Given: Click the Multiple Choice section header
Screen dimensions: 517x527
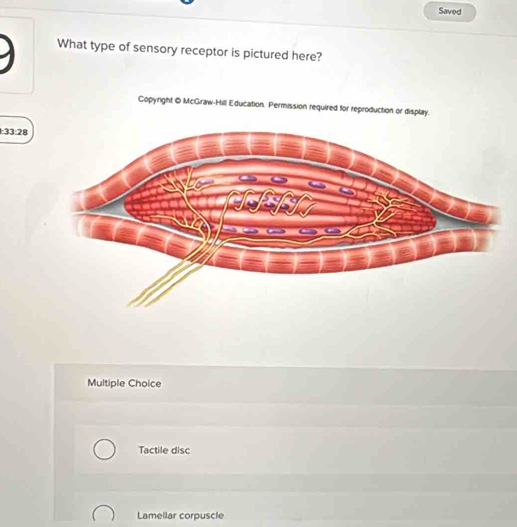Looking at the screenshot, I should pos(124,383).
